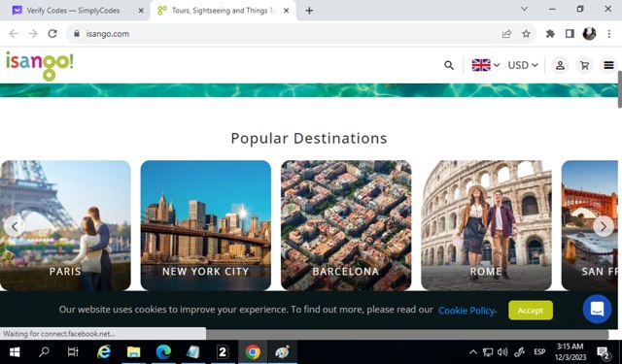Click the page vertical scrollbar thumb
Image resolution: width=622 pixels, height=364 pixels.
tap(620, 89)
